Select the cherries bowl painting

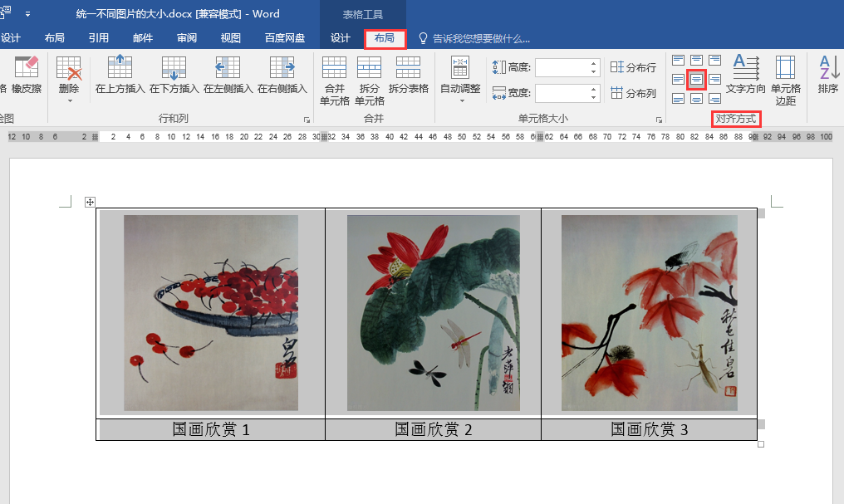[x=211, y=313]
